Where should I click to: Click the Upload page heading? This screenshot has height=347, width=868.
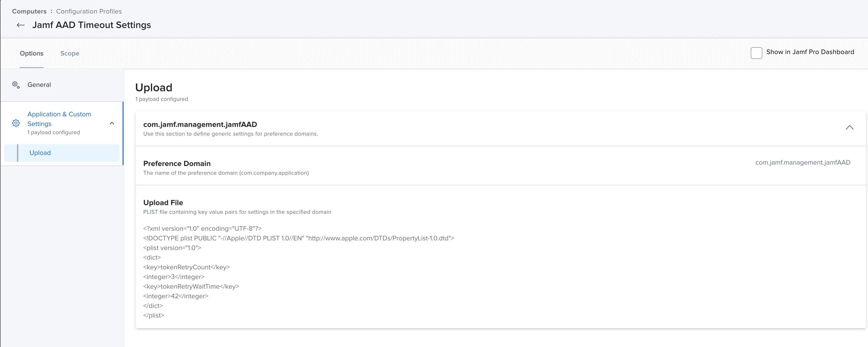[x=154, y=88]
